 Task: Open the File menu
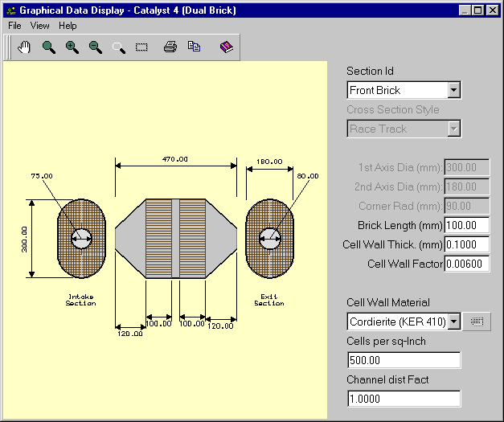point(14,26)
